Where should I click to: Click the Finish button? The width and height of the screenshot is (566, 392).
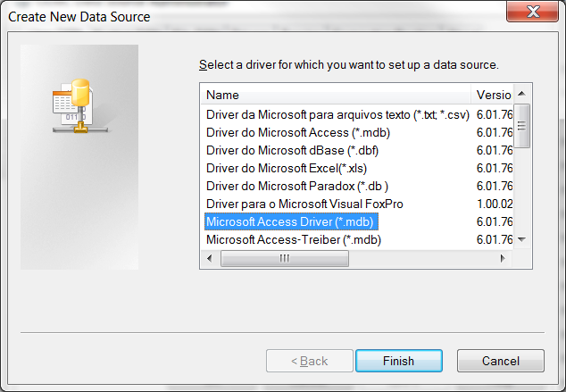[399, 361]
